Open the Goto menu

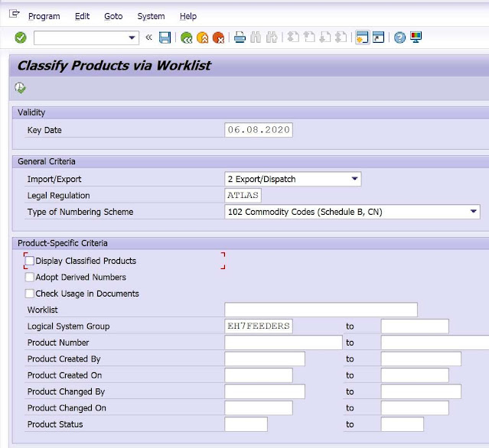click(113, 16)
